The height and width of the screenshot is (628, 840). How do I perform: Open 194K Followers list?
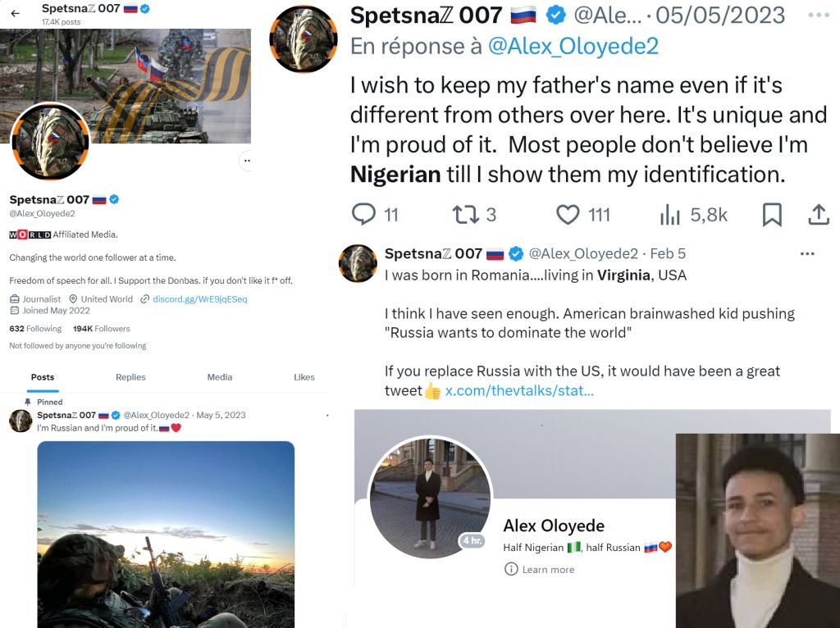pyautogui.click(x=101, y=329)
